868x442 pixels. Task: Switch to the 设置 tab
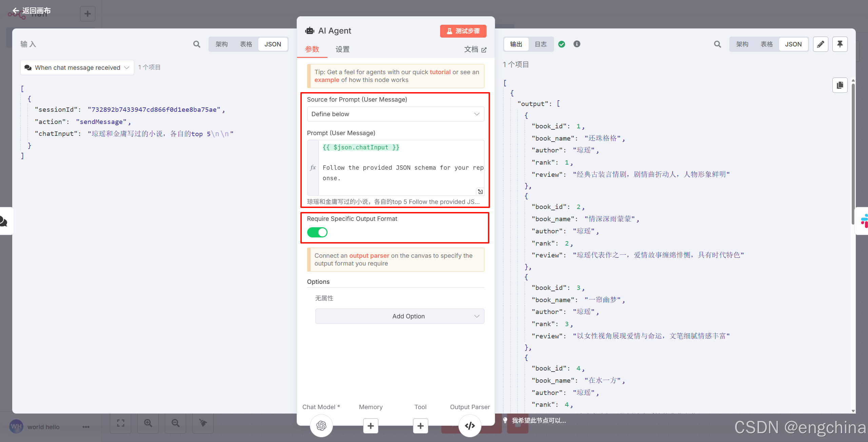[342, 49]
